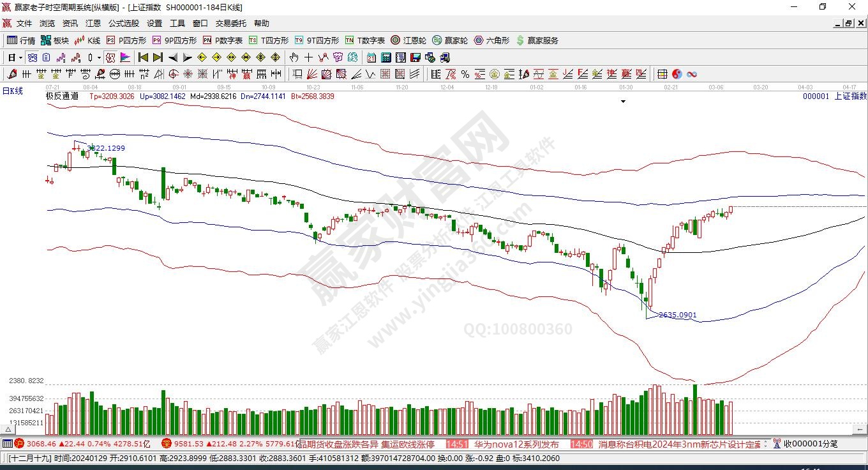This screenshot has height=470, width=868.
Task: Select the hand pan tool
Action: click(294, 57)
